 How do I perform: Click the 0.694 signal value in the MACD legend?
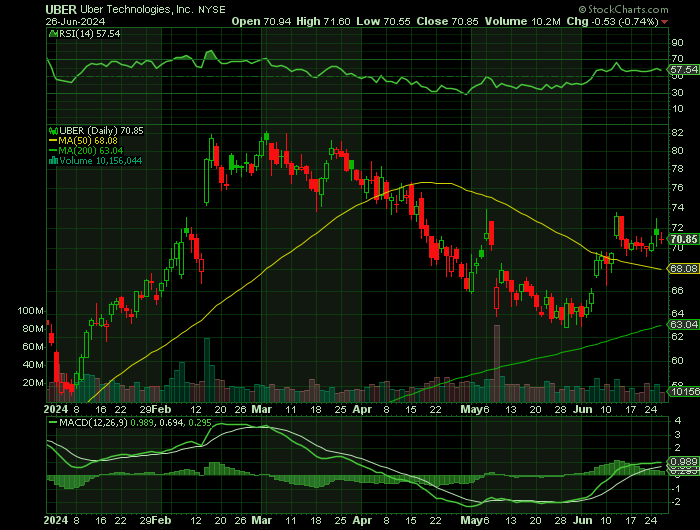pos(171,422)
